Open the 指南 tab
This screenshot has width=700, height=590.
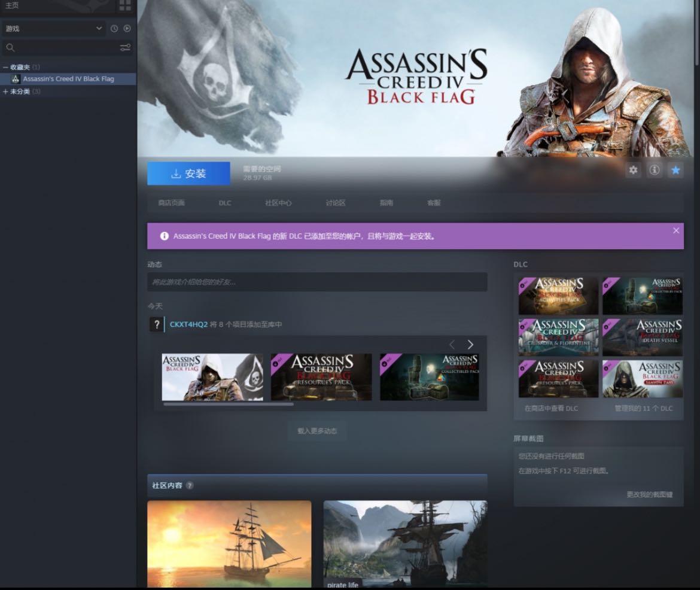(x=386, y=203)
